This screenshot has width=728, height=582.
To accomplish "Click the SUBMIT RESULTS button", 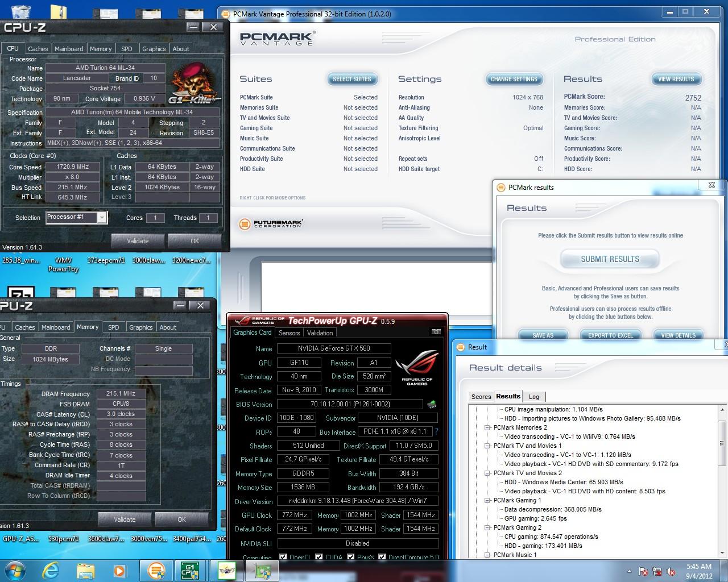I will [x=610, y=259].
